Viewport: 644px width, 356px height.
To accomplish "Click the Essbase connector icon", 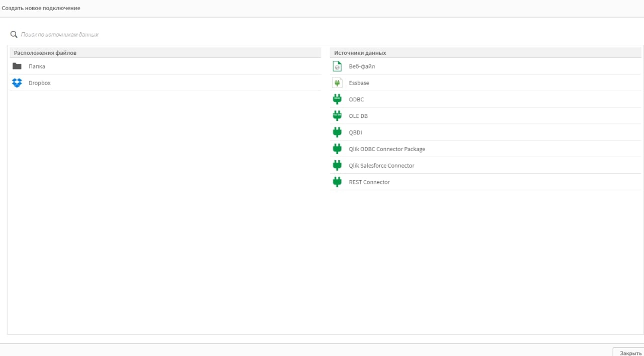I will point(337,83).
